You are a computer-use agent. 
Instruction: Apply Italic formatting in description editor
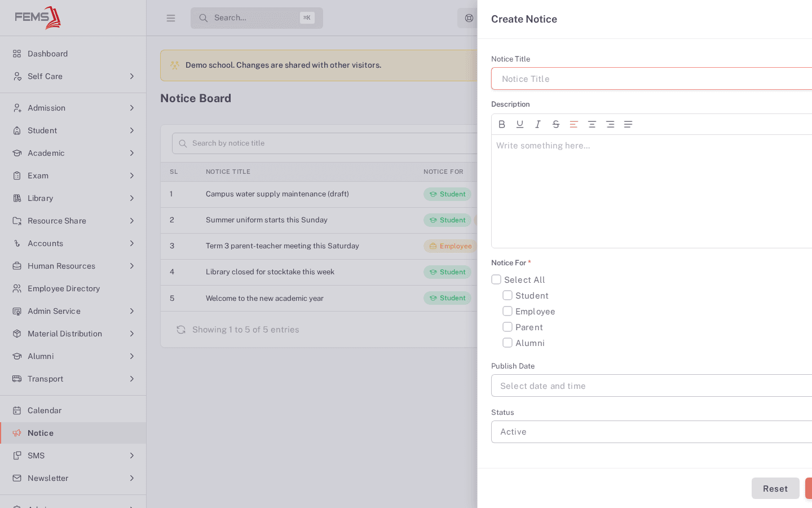click(538, 124)
